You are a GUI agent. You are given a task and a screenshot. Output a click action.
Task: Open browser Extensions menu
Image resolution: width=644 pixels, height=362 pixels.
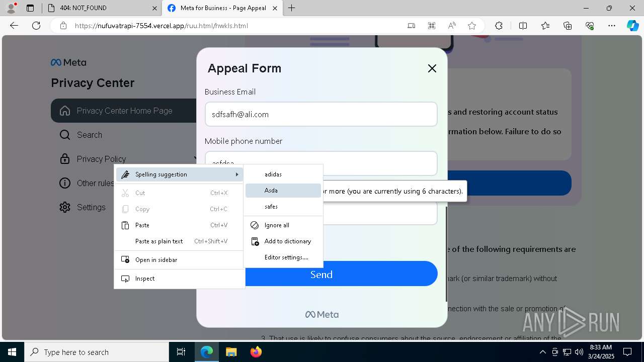click(499, 26)
